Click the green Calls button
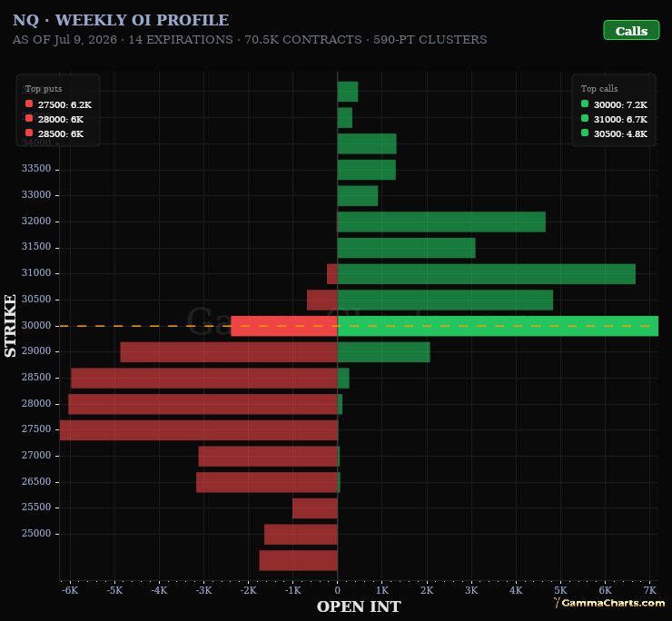672x621 pixels. click(x=631, y=31)
